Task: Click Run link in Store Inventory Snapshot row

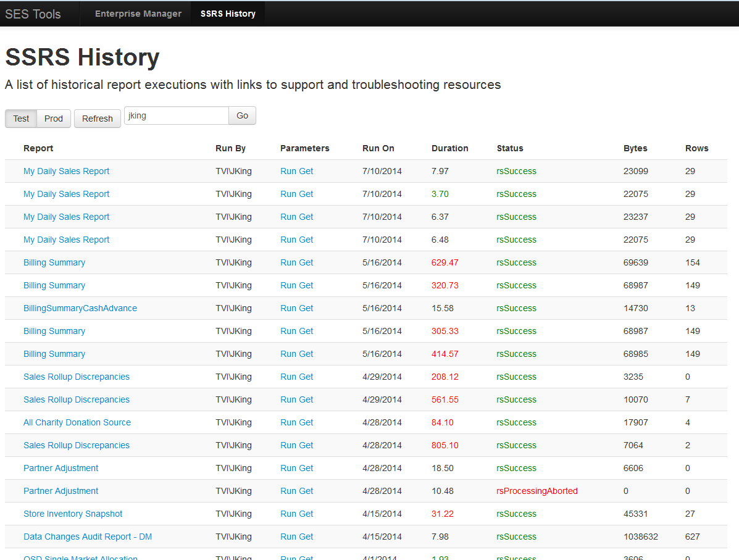Action: (x=288, y=514)
